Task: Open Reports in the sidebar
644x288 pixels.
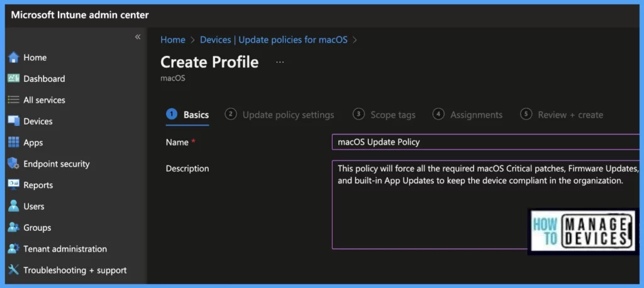Action: click(x=38, y=185)
